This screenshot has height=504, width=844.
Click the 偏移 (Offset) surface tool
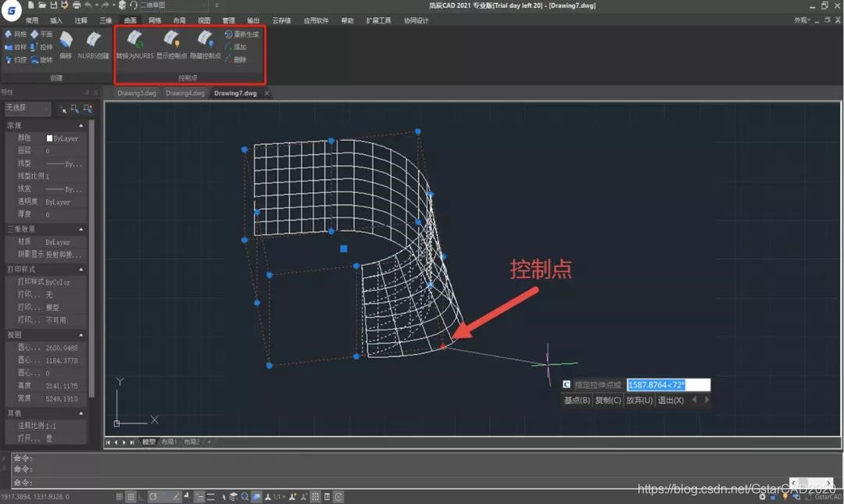coord(66,45)
